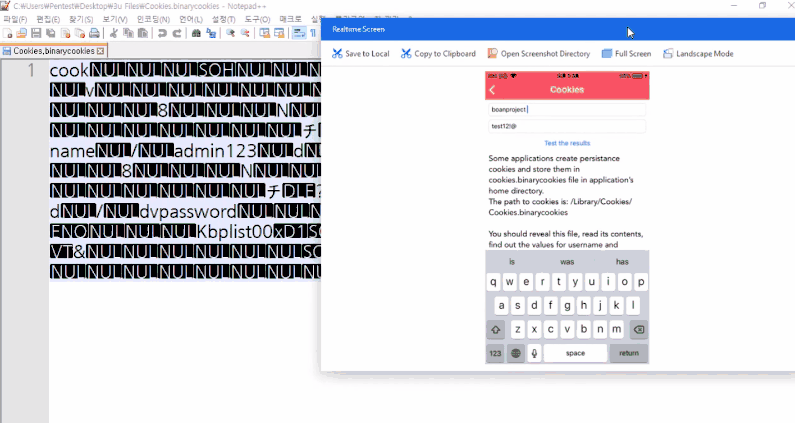Open the 파일(F) menu

click(x=15, y=19)
